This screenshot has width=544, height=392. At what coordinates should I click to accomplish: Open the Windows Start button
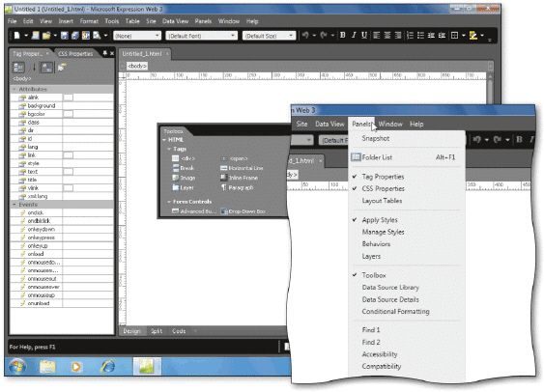(17, 367)
